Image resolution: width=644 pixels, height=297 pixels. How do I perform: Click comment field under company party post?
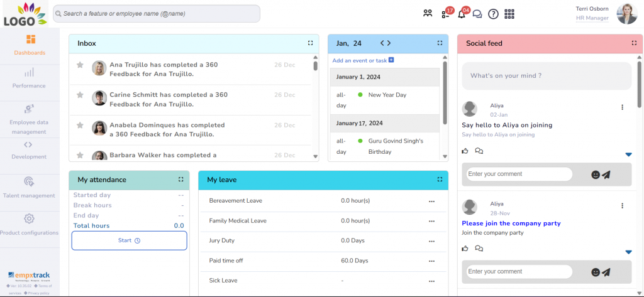[519, 271]
